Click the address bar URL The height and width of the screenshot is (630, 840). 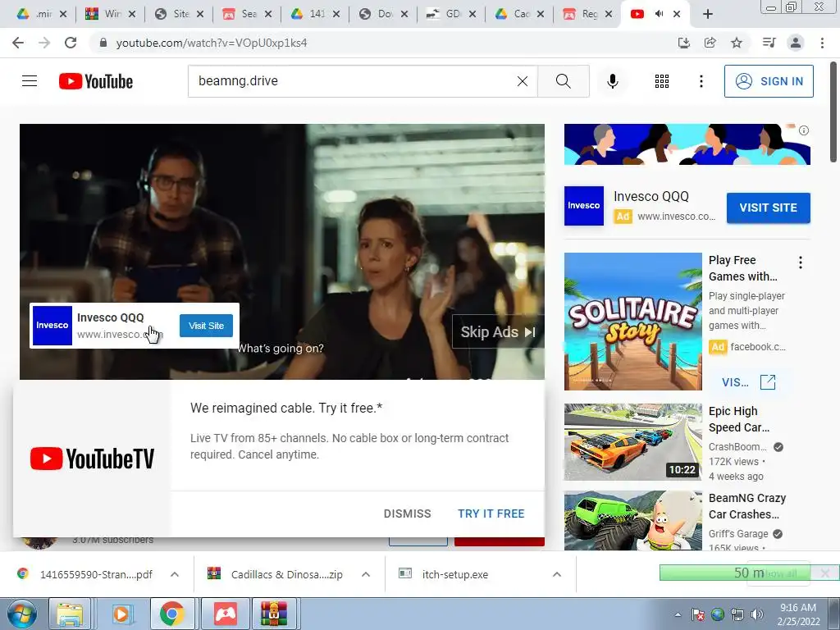pyautogui.click(x=212, y=43)
